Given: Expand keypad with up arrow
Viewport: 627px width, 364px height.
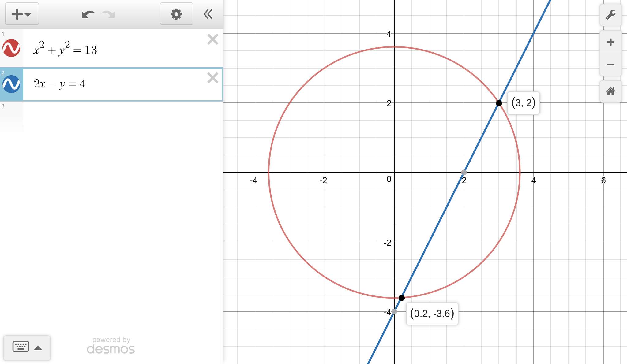Looking at the screenshot, I should (38, 348).
